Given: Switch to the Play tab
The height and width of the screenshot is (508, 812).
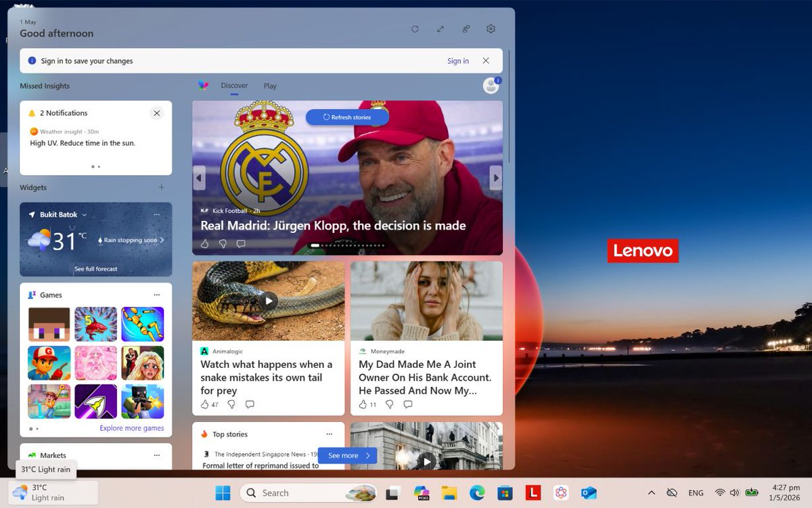Looking at the screenshot, I should tap(270, 86).
